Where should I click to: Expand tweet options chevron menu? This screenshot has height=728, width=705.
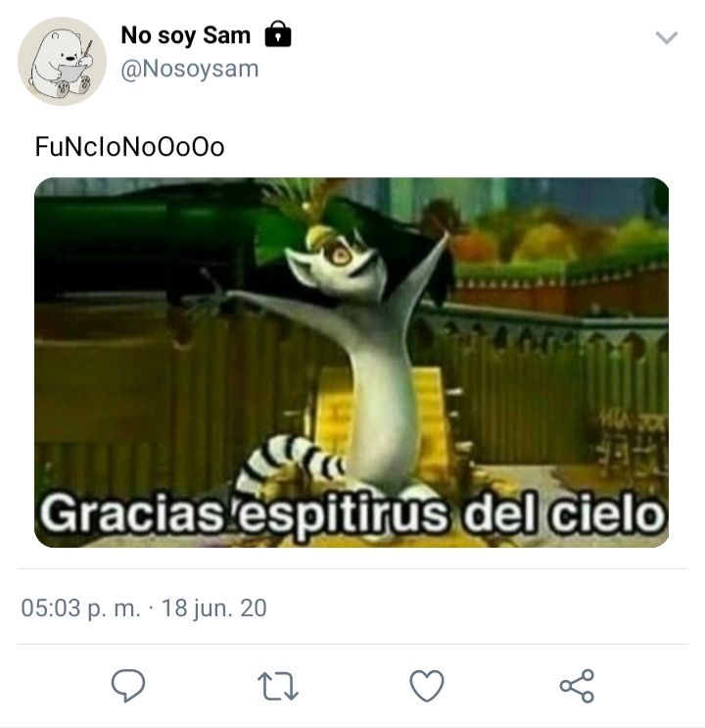(667, 37)
